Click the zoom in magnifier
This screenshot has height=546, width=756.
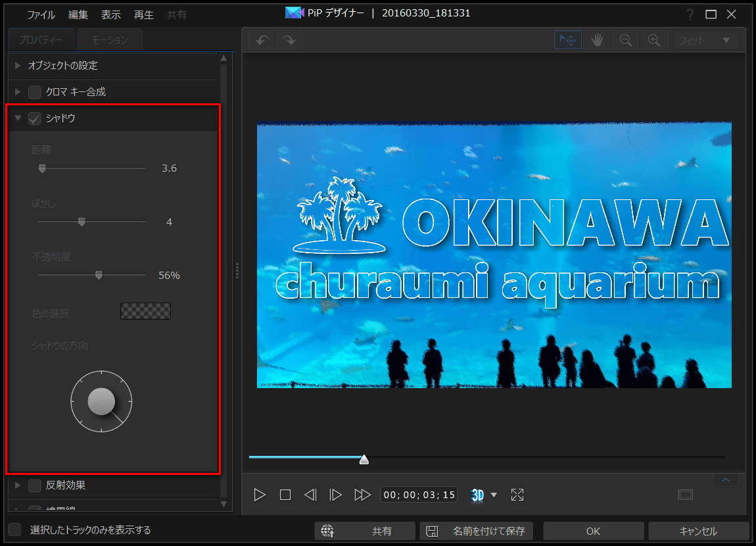(654, 40)
